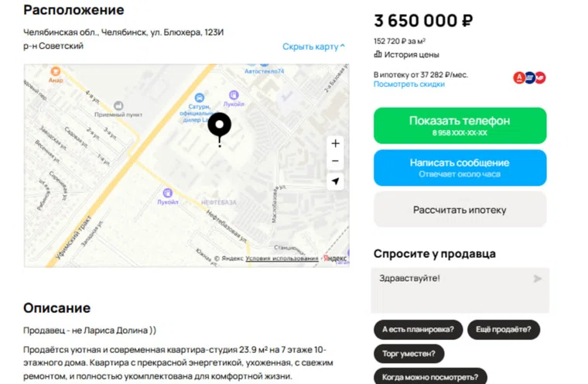This screenshot has width=588, height=384.
Task: Open Яндекс Условия использования link
Action: point(282,259)
